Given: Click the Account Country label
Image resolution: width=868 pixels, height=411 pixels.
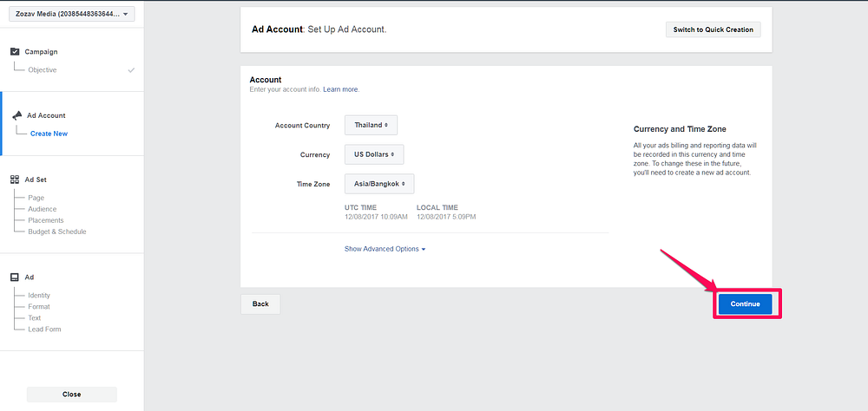Looking at the screenshot, I should 302,126.
